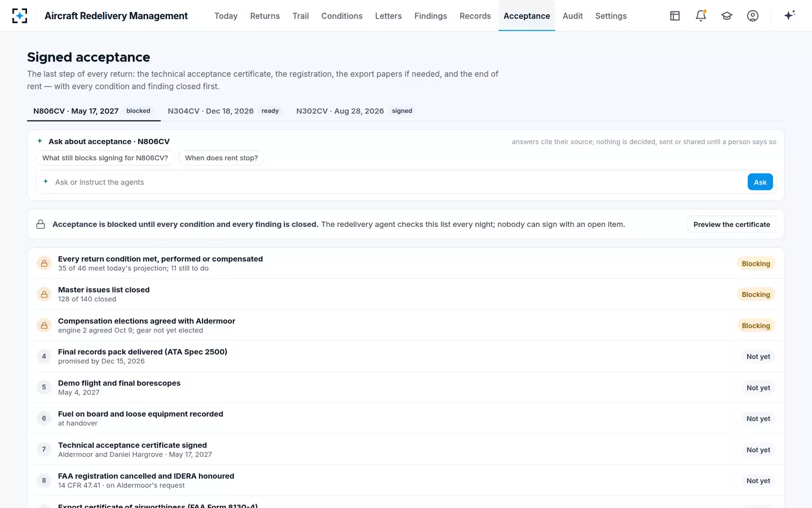Open the Audit tab
This screenshot has width=812, height=508.
[572, 16]
